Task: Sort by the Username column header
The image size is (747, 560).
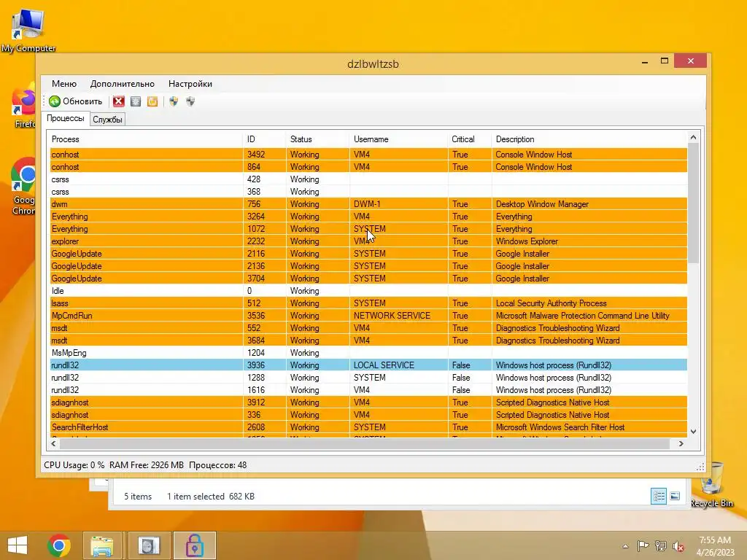Action: tap(398, 139)
